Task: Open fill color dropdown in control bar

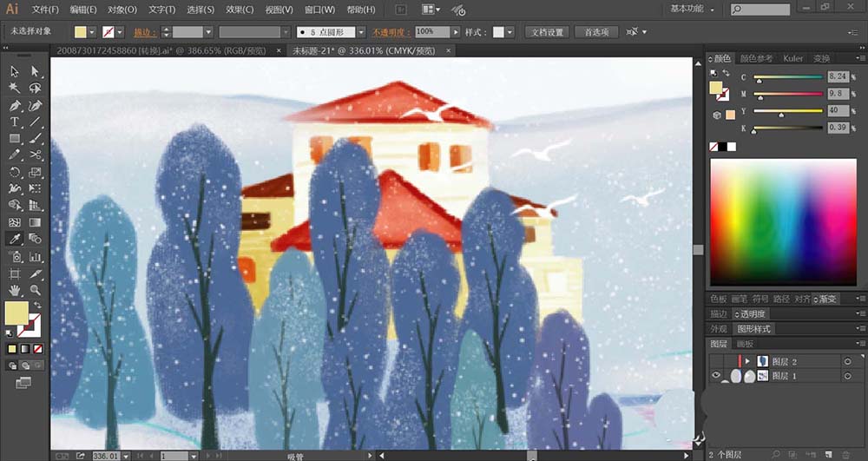Action: [x=92, y=32]
